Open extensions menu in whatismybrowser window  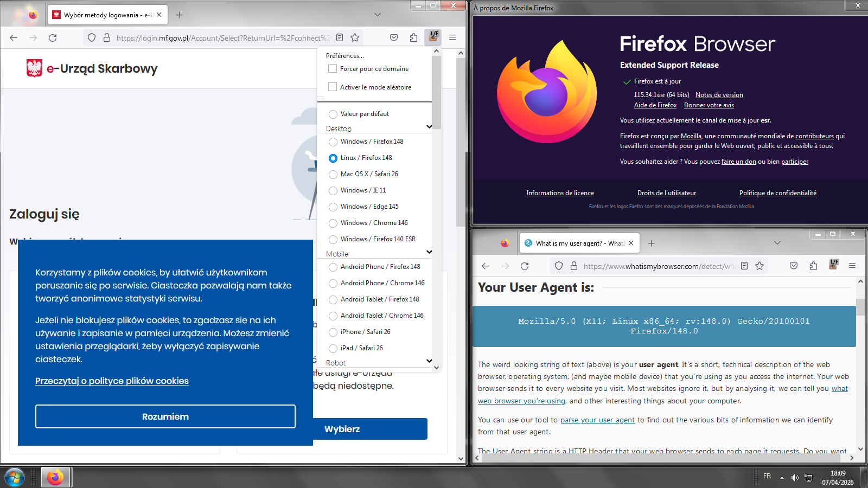[813, 266]
